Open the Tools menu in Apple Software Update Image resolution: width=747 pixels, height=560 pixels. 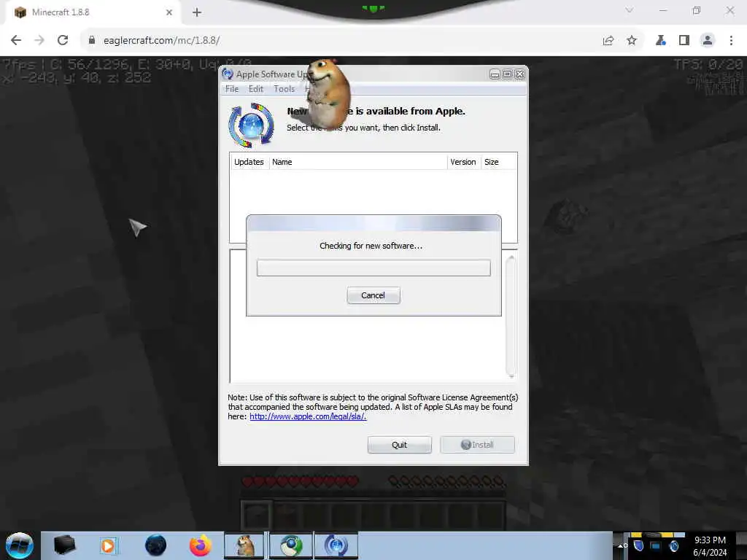pos(284,88)
